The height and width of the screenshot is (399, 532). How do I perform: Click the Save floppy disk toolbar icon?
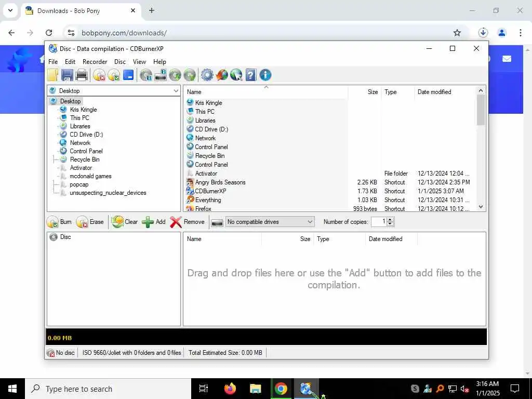(67, 75)
